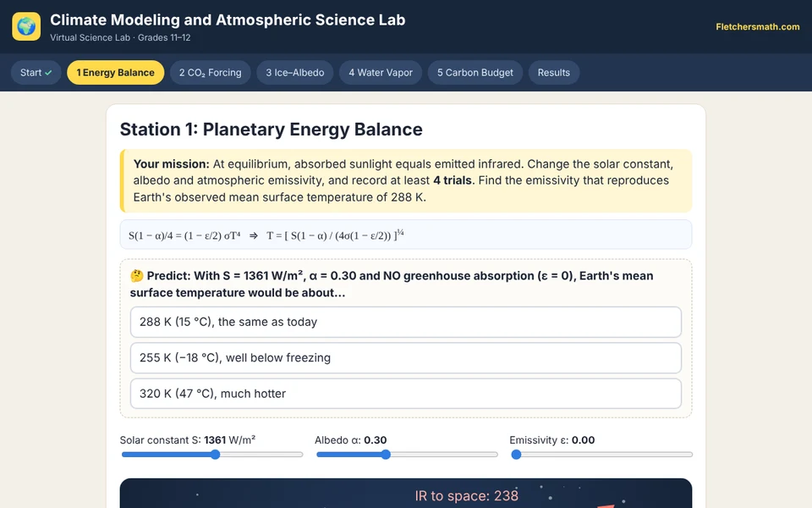Click the Solar constant S slider handle
The image size is (812, 508).
tap(216, 455)
